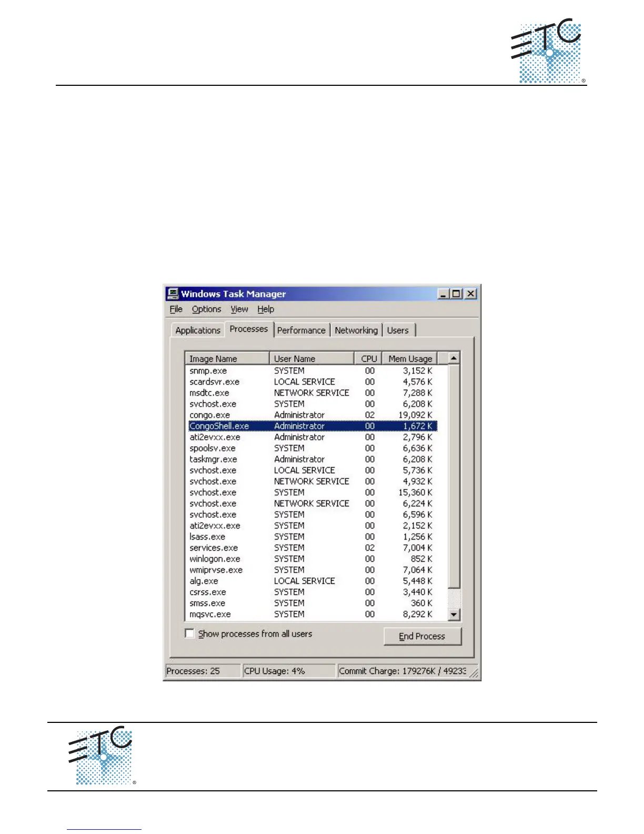The width and height of the screenshot is (644, 834).
Task: Select the scardsvr.exe process
Action: [311, 382]
